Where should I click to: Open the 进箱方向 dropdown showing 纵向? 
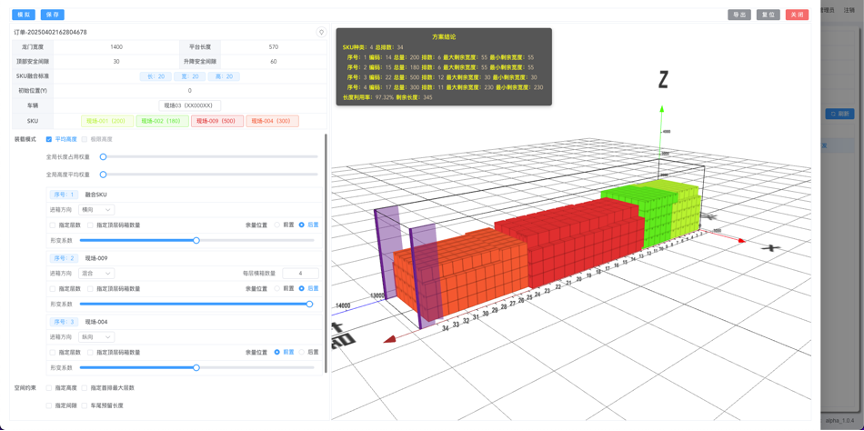pyautogui.click(x=96, y=337)
